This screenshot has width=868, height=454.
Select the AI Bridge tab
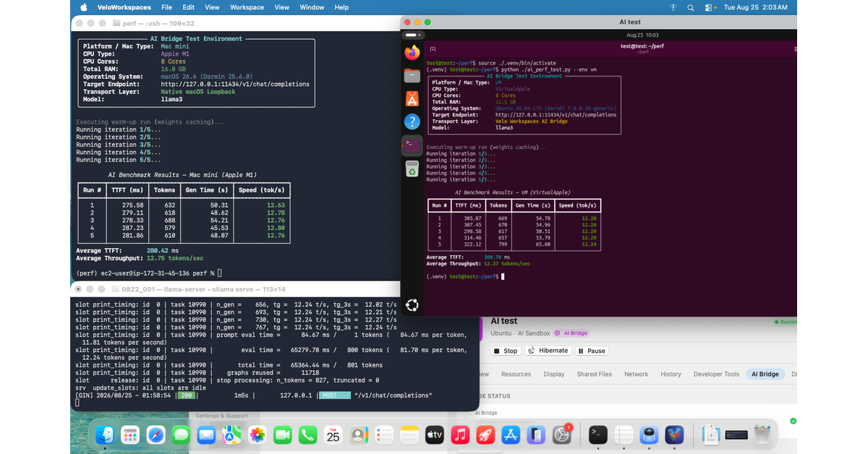(x=765, y=374)
